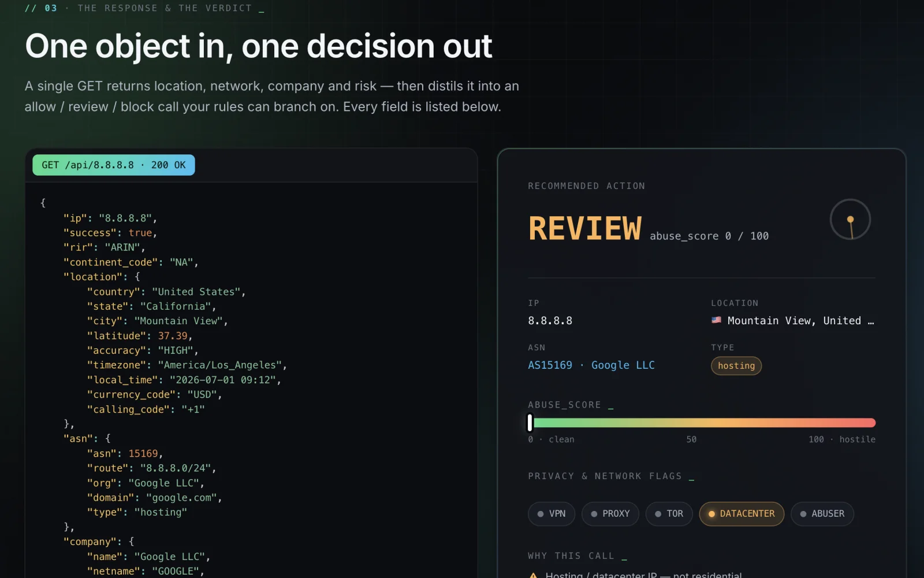
Task: Select the GET /api/8.8.8.8 200 OK tab
Action: [x=114, y=165]
